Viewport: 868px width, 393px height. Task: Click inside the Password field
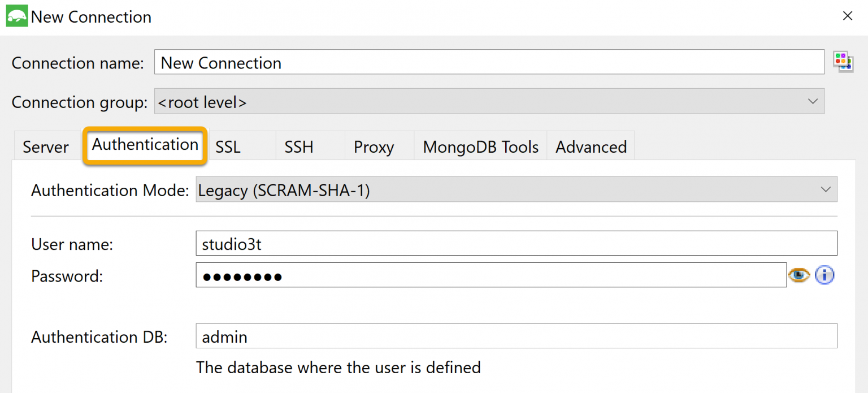[x=396, y=275]
